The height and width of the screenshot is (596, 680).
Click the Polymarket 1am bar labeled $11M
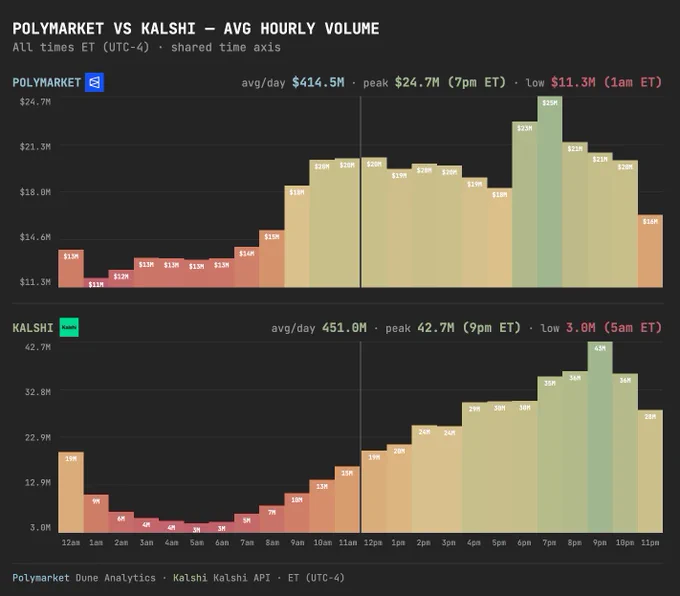pyautogui.click(x=96, y=282)
